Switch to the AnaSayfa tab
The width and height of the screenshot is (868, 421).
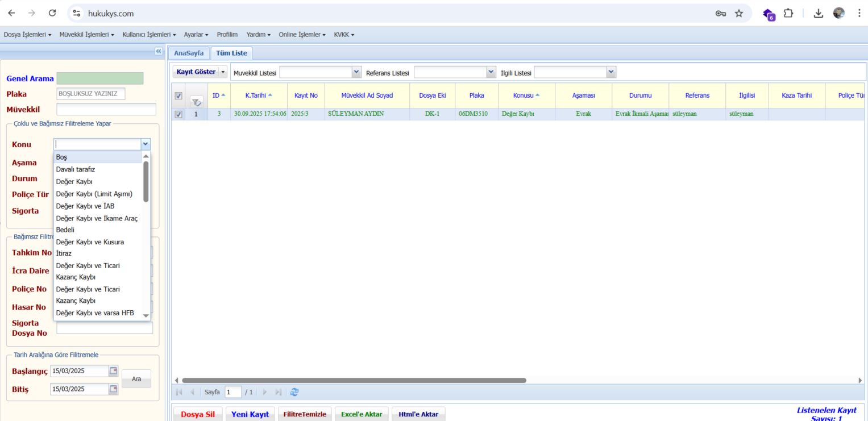click(189, 53)
